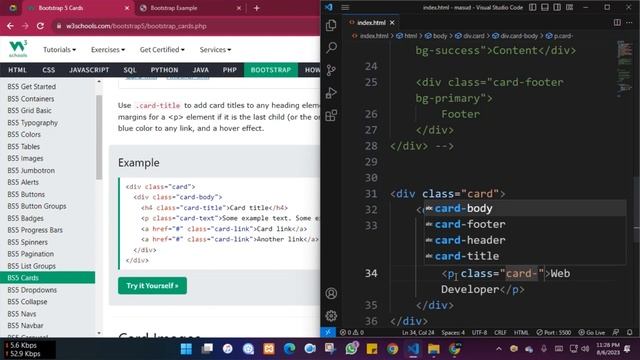Click the Try it Yourself button
640x360 pixels.
pos(152,285)
